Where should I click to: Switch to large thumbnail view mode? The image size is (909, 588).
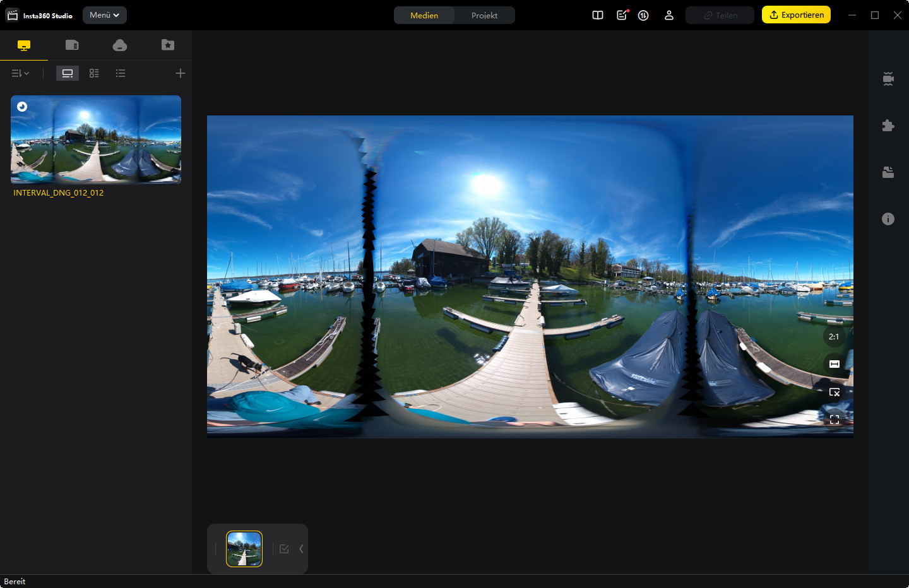coord(68,74)
